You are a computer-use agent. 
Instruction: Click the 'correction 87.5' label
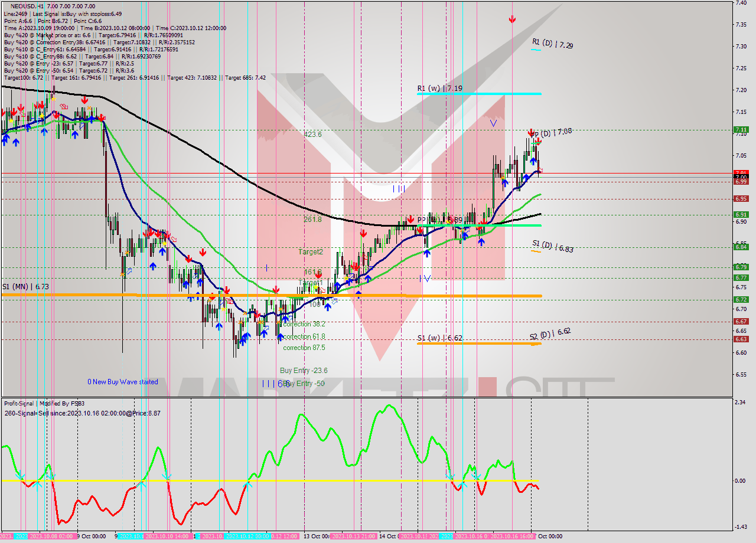(304, 348)
